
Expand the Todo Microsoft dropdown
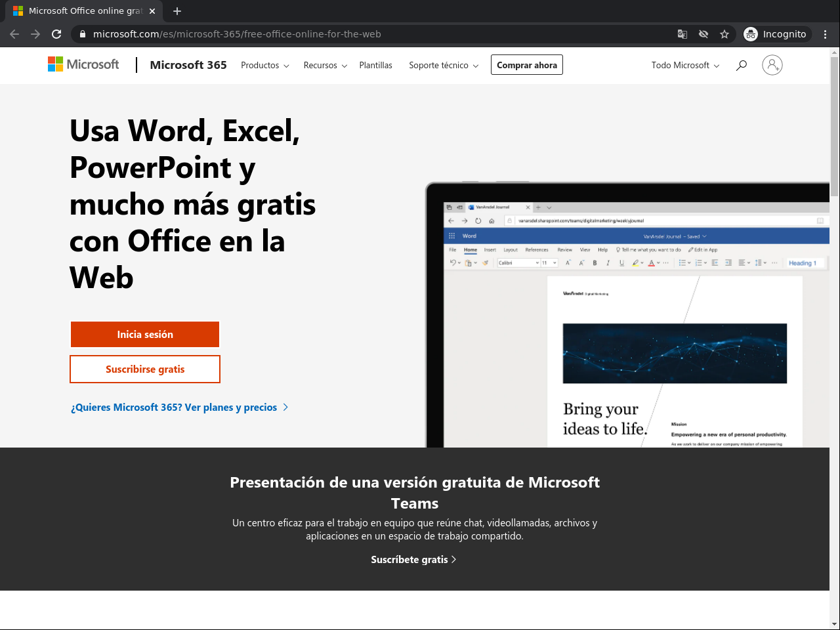[x=686, y=65]
